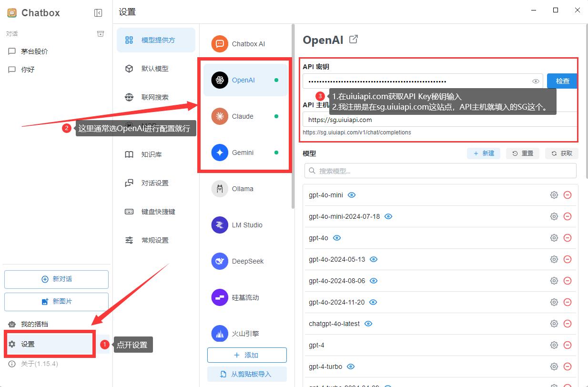Open 设置 in the sidebar

pos(50,344)
